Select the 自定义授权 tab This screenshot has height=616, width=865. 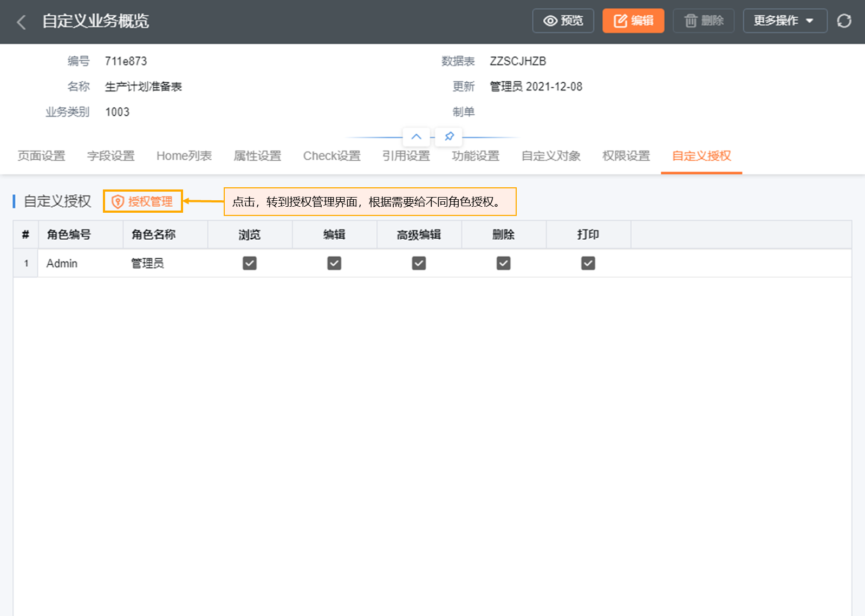click(701, 156)
